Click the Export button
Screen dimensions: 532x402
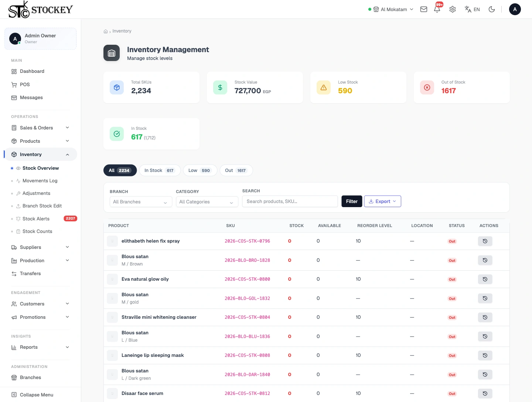[x=382, y=201]
